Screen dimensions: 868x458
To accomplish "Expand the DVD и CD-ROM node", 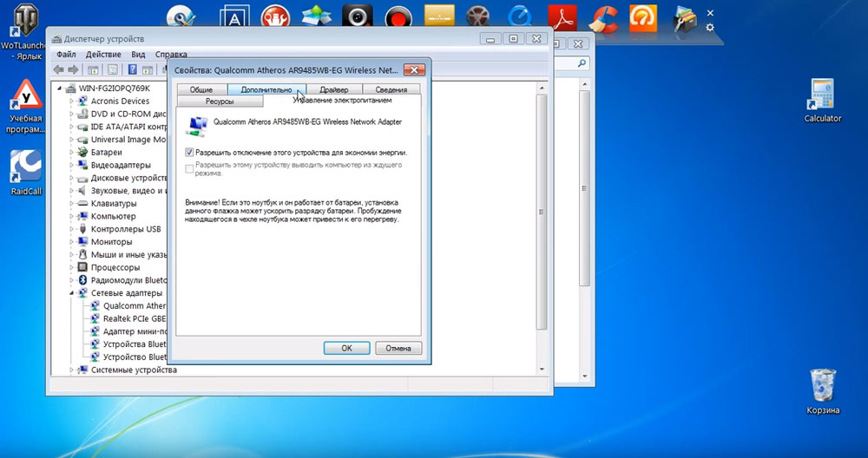I will coord(71,114).
